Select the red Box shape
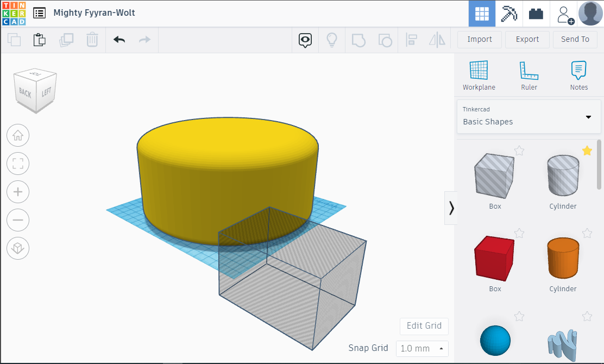Screen dimensions: 604x364 (495, 259)
